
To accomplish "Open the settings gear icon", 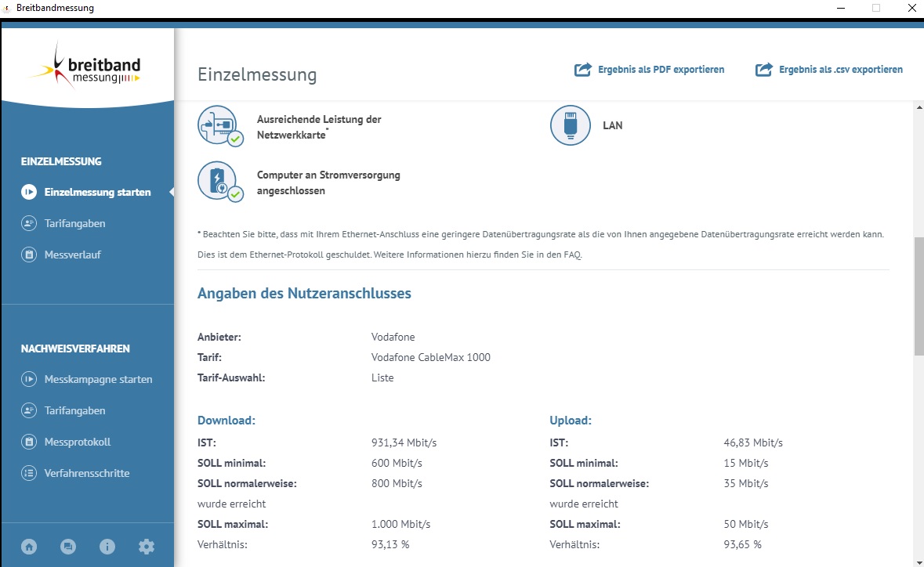I will pos(147,546).
